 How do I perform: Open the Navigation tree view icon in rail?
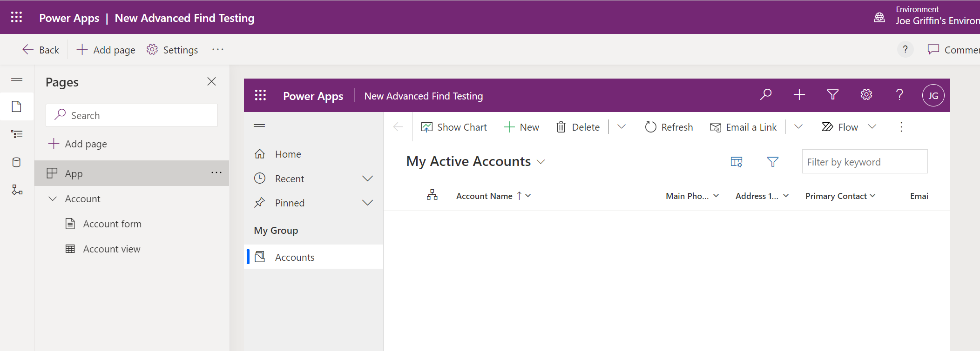point(17,134)
